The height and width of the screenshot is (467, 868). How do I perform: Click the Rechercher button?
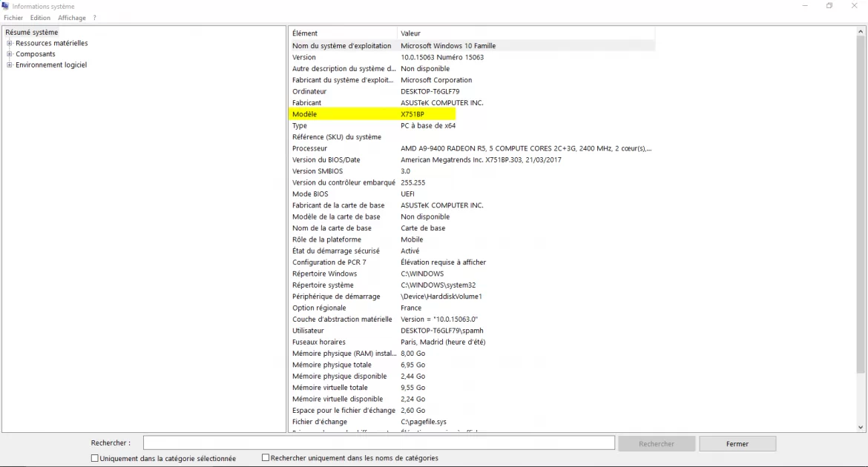656,443
